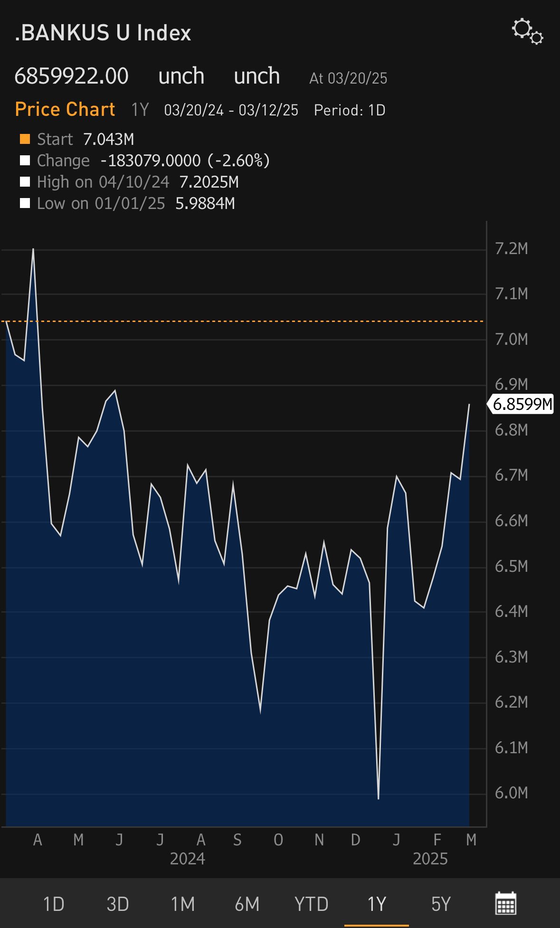The width and height of the screenshot is (560, 928).
Task: Tap the orange dashed start-level line
Action: click(243, 322)
